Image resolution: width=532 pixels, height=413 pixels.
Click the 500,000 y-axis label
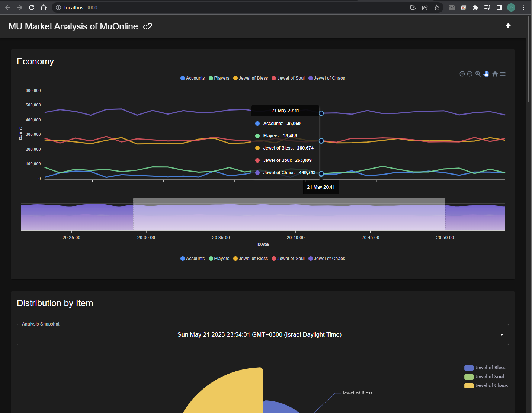[x=33, y=105]
